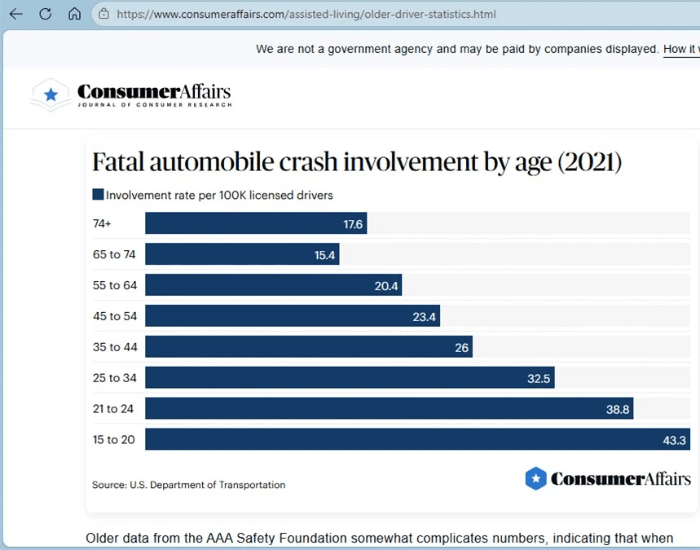Click the 55 to 64 bar showing 20.4
This screenshot has height=550, width=700.
273,285
